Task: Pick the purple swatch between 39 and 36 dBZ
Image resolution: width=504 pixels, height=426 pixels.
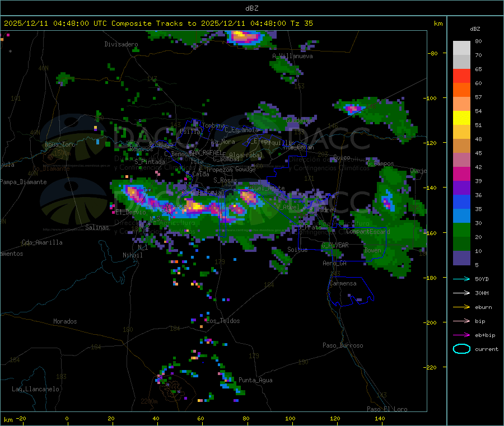Action: [x=461, y=188]
